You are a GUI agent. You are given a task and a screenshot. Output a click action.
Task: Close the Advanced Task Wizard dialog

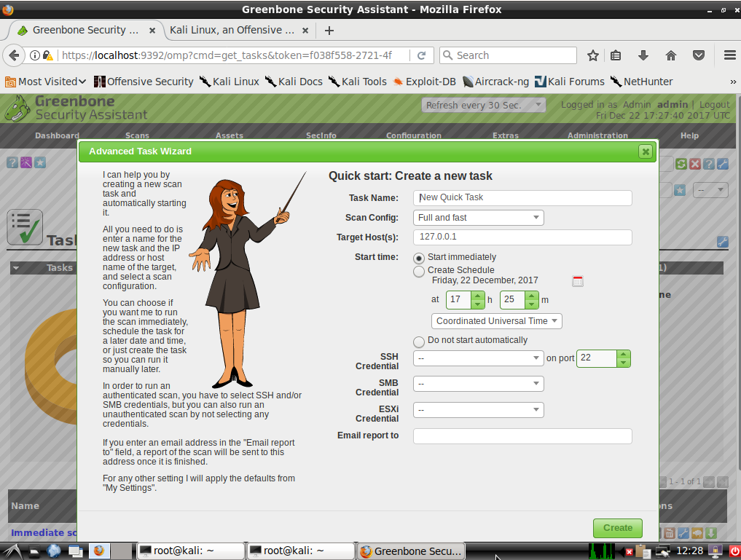point(645,151)
